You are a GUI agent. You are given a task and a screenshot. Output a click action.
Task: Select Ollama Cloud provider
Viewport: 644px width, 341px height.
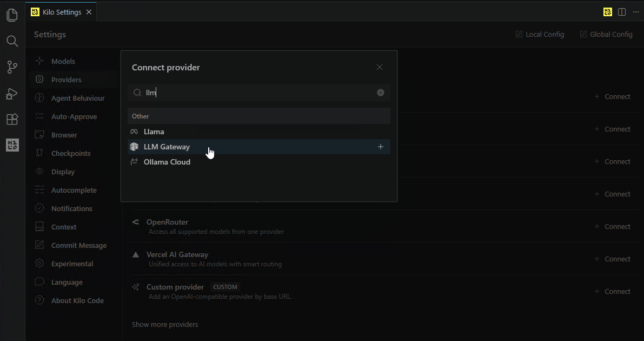[x=259, y=162]
